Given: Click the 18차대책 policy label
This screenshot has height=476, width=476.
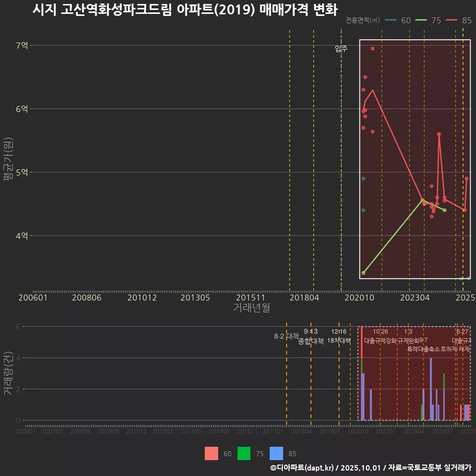Looking at the screenshot, I should [x=339, y=341].
